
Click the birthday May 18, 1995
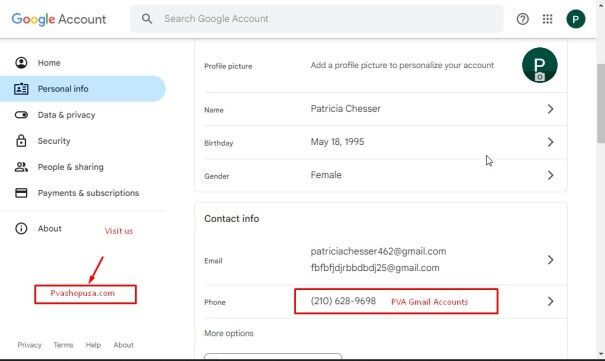tap(337, 142)
